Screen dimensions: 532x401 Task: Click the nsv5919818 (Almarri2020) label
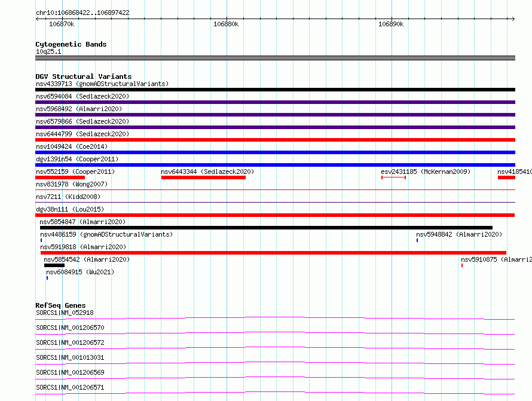[x=83, y=247]
